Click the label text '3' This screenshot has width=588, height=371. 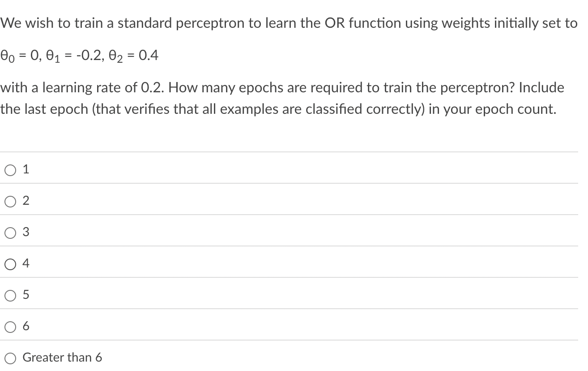pyautogui.click(x=26, y=232)
